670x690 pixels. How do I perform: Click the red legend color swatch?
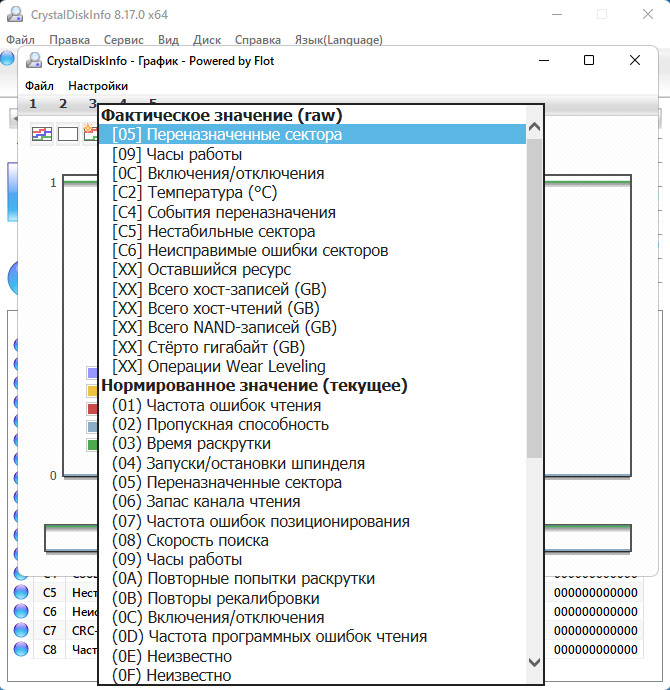point(92,408)
